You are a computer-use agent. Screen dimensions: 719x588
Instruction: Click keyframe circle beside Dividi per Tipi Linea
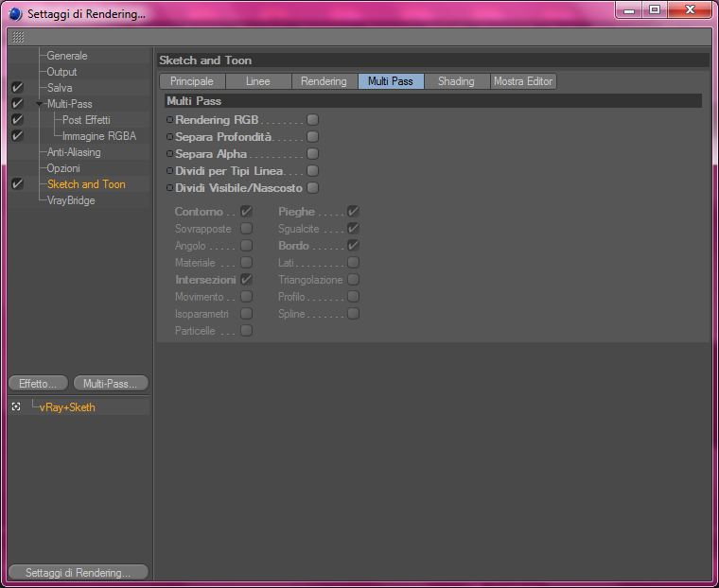(169, 171)
